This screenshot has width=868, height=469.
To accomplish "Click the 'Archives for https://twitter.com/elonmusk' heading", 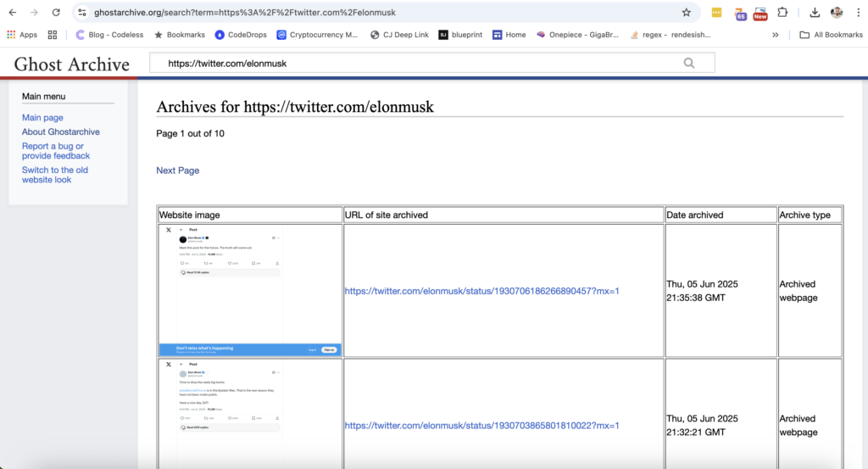I will tap(295, 107).
